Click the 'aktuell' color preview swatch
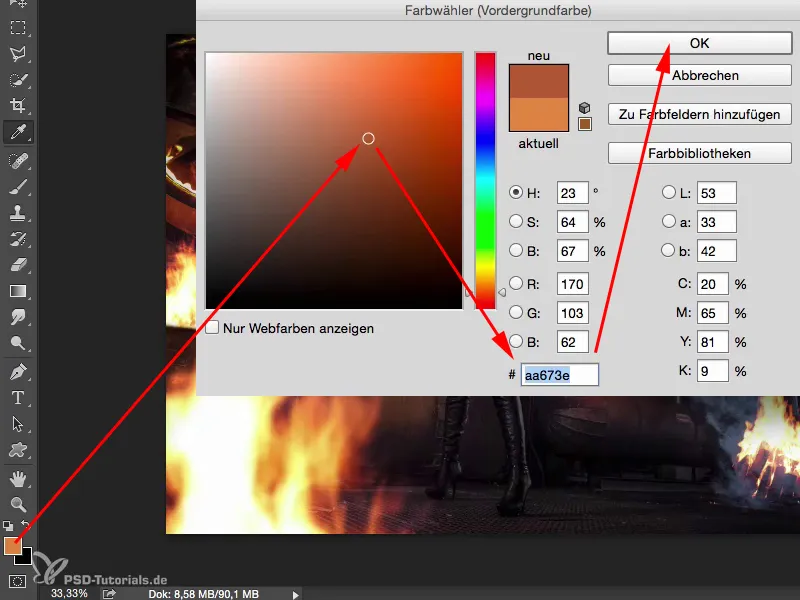Screen dimensions: 800x600 539,114
